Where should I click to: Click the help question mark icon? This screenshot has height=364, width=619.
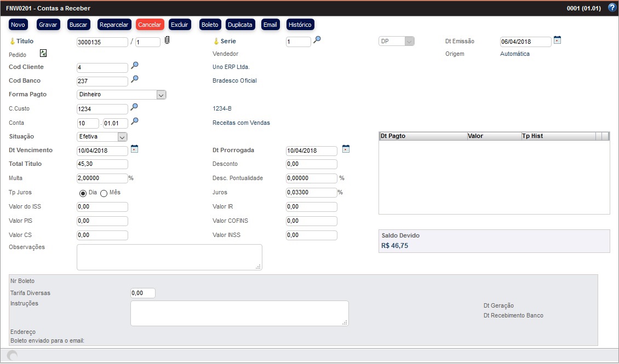tap(612, 8)
